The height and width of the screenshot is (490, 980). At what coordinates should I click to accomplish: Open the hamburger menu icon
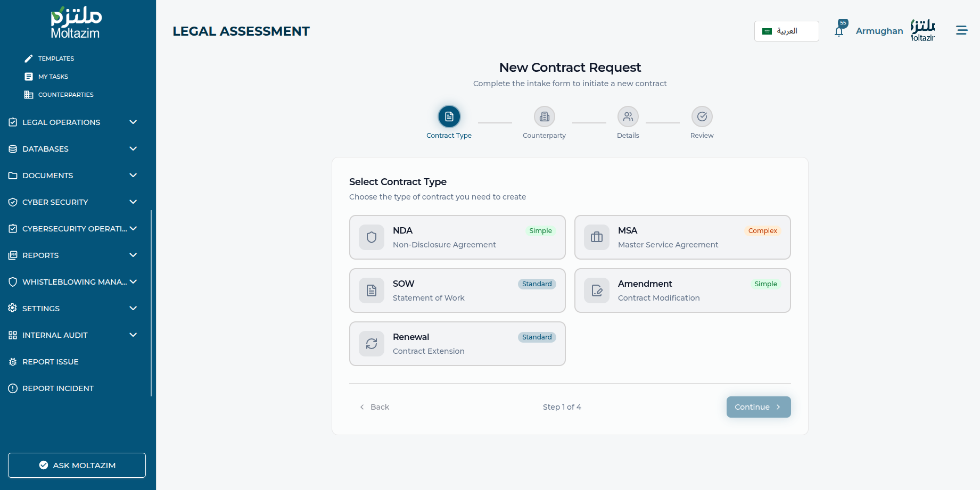[961, 30]
